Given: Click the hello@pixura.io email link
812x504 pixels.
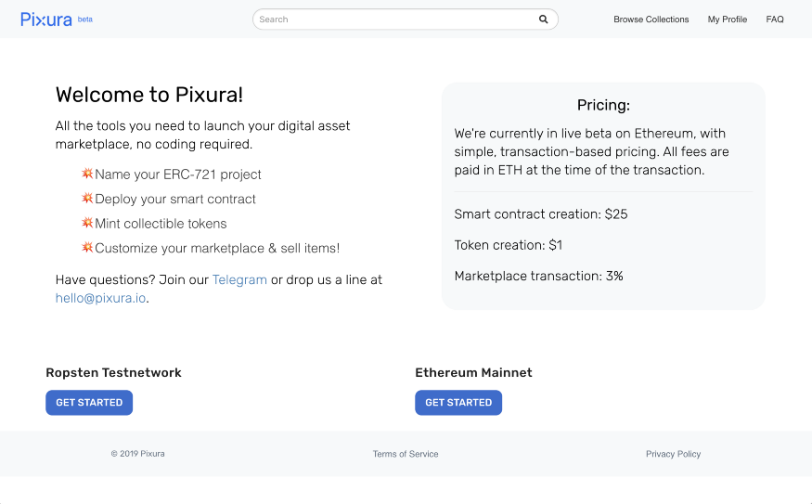Looking at the screenshot, I should 100,298.
